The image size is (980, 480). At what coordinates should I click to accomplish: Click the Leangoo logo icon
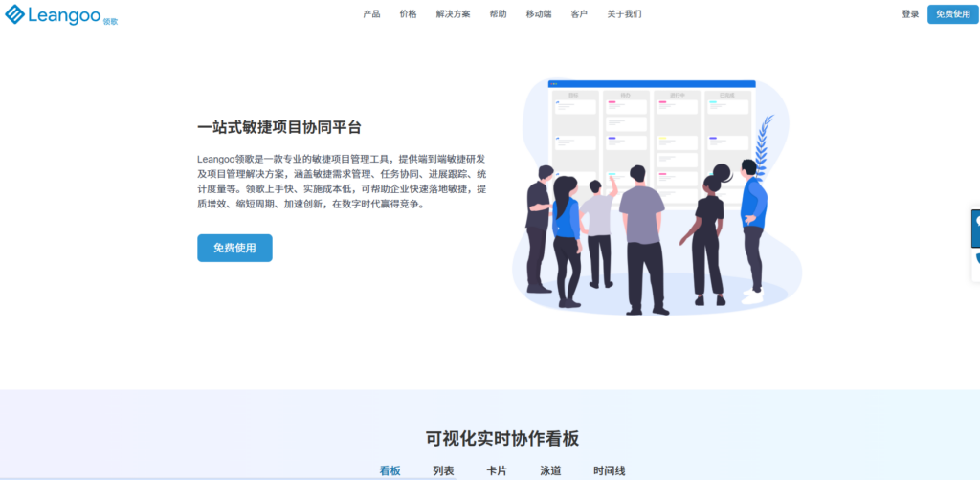tap(15, 14)
